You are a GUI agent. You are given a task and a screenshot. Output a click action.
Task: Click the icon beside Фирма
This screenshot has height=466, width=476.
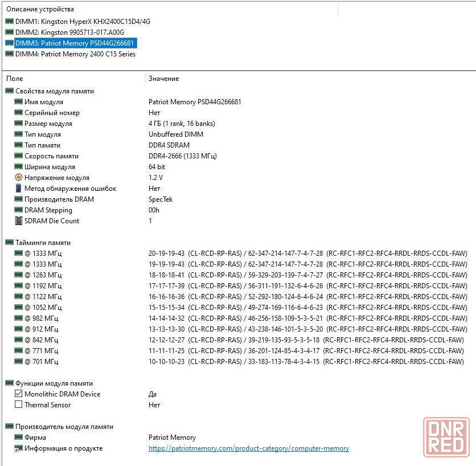[19, 437]
